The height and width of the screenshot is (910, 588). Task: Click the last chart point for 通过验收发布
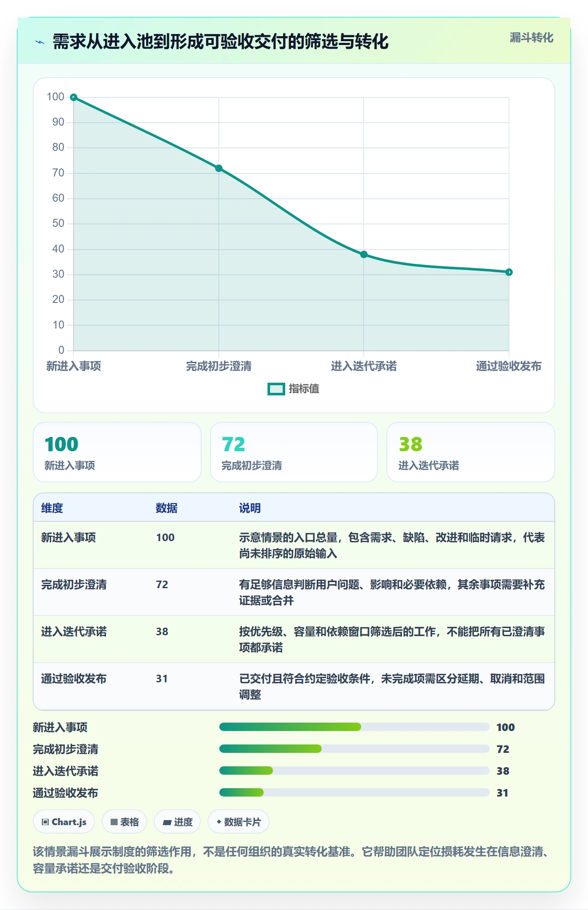click(509, 272)
